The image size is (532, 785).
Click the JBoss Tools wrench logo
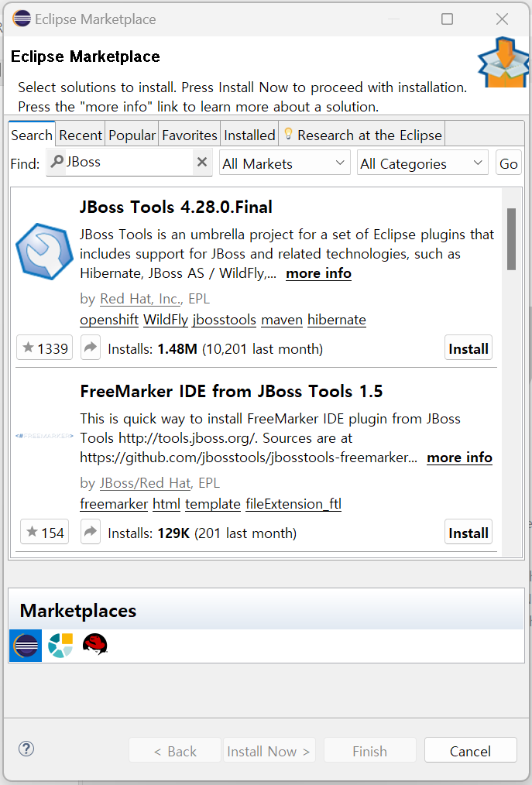45,252
